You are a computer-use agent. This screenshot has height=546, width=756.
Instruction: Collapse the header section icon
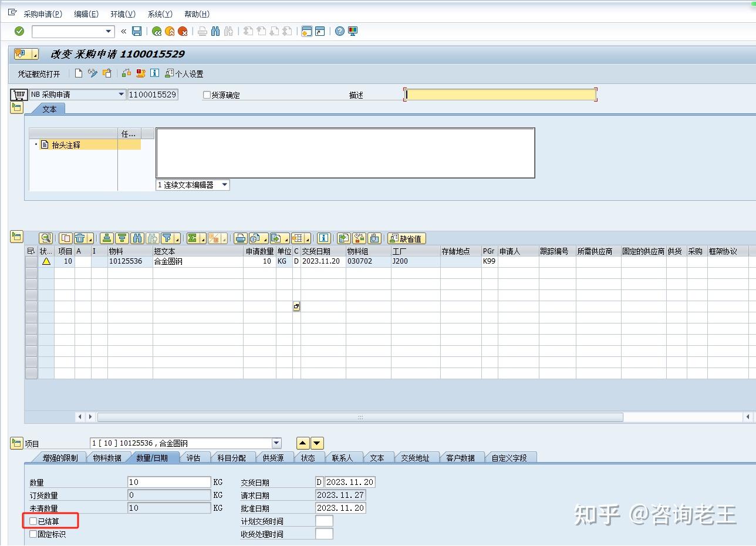tap(16, 107)
